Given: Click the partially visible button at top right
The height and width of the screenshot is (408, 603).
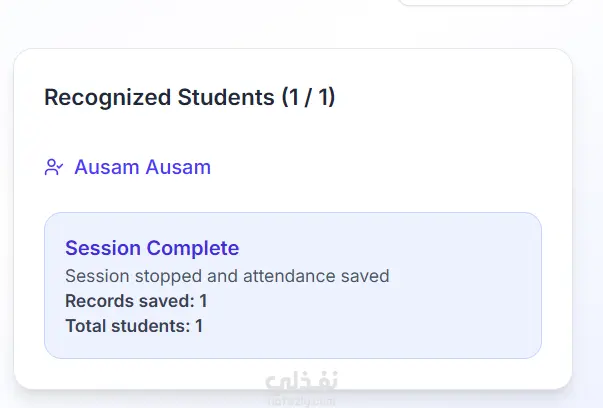Looking at the screenshot, I should 485,3.
